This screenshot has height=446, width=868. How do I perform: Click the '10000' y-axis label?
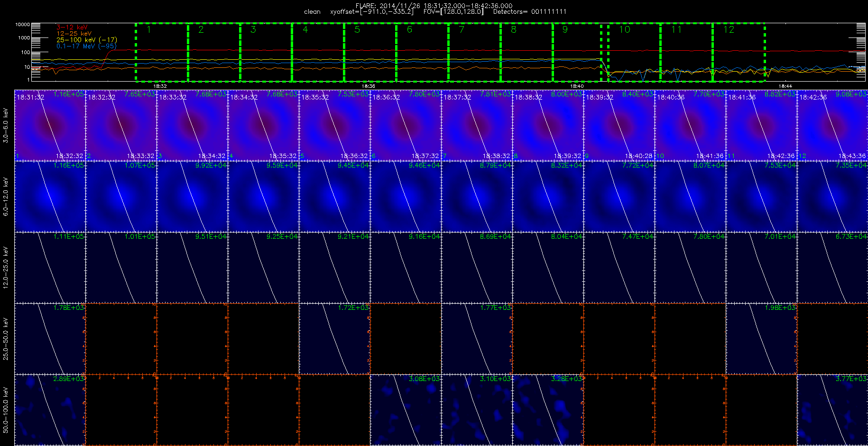coord(22,25)
